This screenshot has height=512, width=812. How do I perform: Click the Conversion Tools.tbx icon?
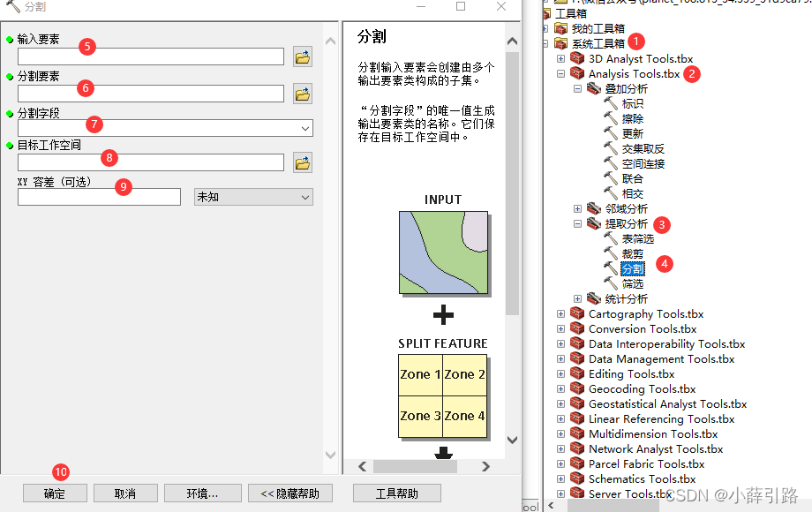(577, 328)
